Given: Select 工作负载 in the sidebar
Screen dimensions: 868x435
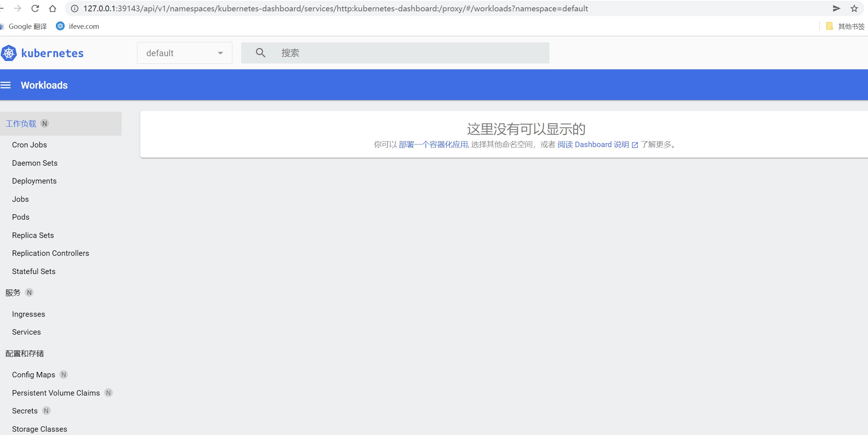Looking at the screenshot, I should coord(21,124).
